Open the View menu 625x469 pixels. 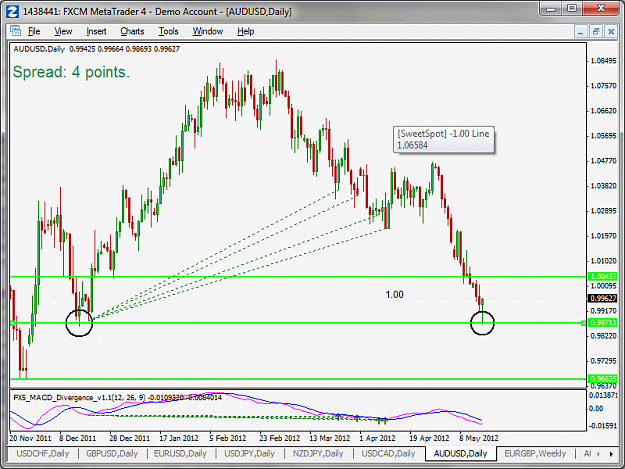(63, 31)
